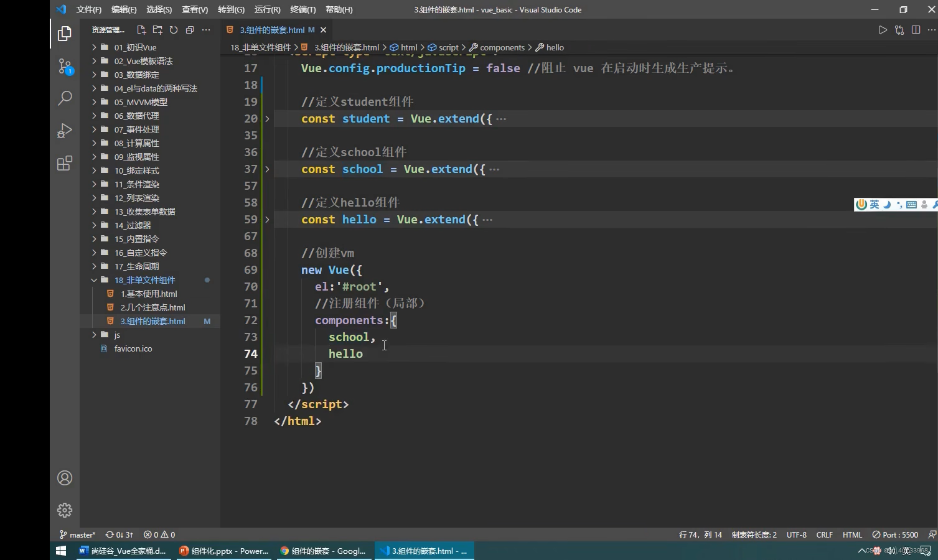This screenshot has width=938, height=560.
Task: Click the New Folder icon in explorer
Action: pyautogui.click(x=157, y=30)
